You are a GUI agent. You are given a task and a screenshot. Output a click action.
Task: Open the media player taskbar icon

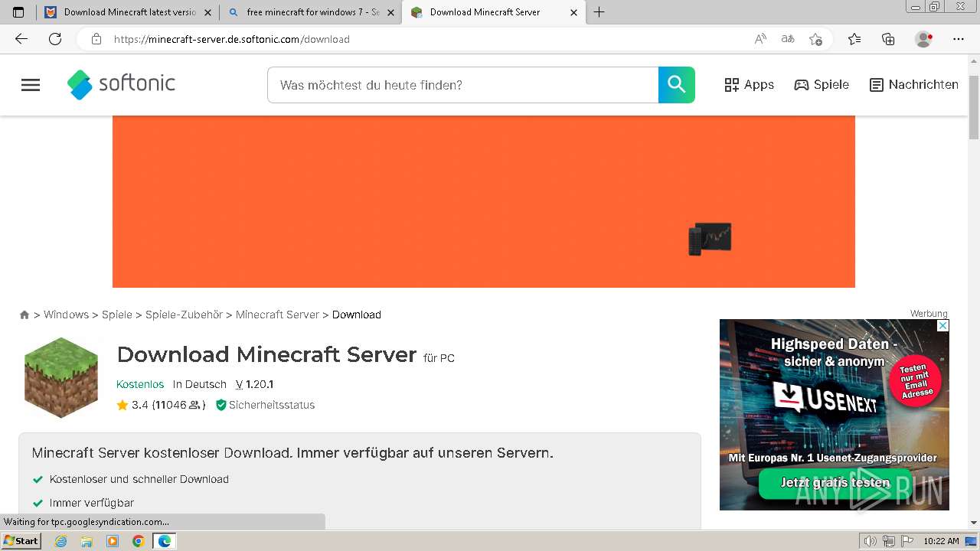[x=113, y=541]
